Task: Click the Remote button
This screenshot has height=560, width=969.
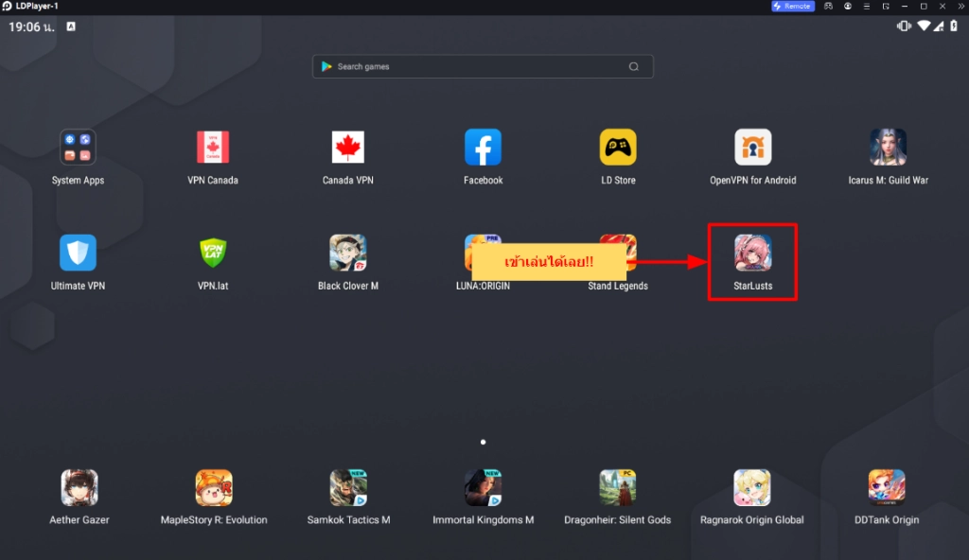Action: pos(793,7)
